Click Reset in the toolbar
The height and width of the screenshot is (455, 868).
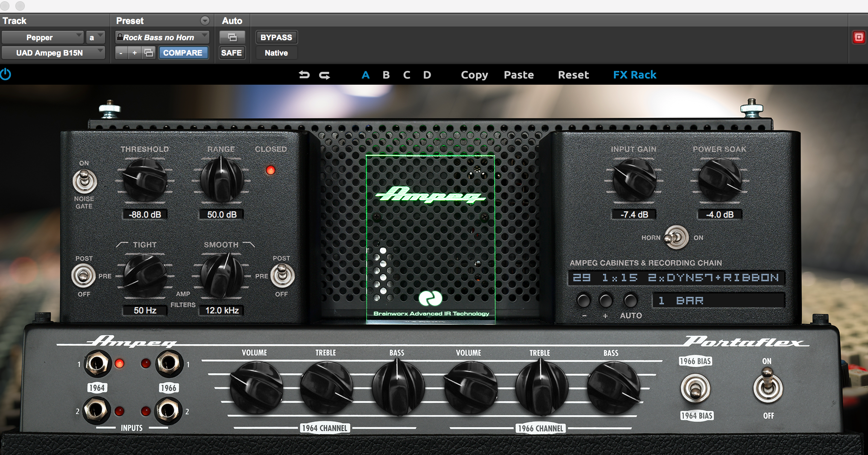(573, 75)
